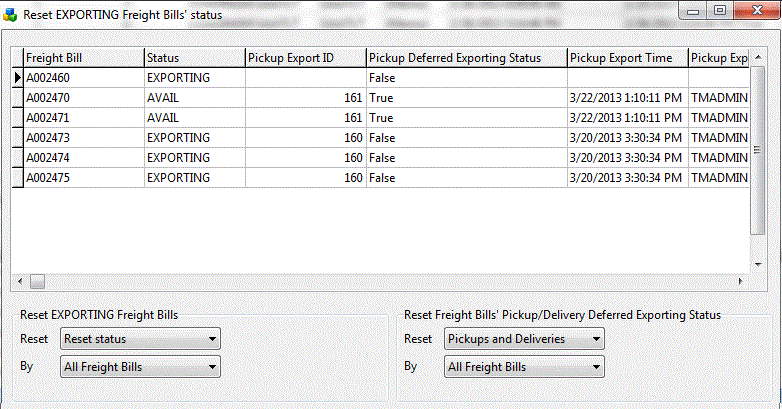
Task: Sort by Status column header
Action: 194,58
